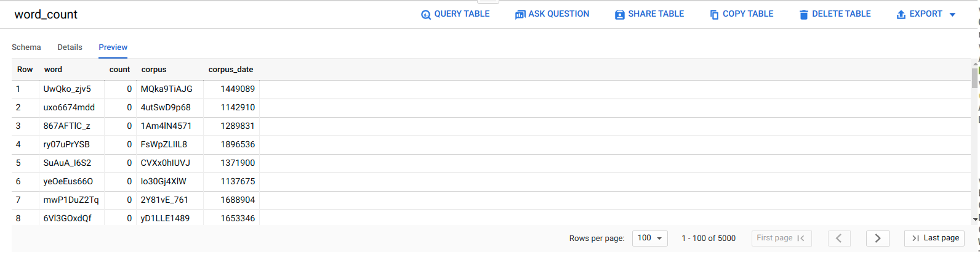The height and width of the screenshot is (257, 980).
Task: Click the corpus cell MQka9TiAJG
Action: click(x=166, y=89)
